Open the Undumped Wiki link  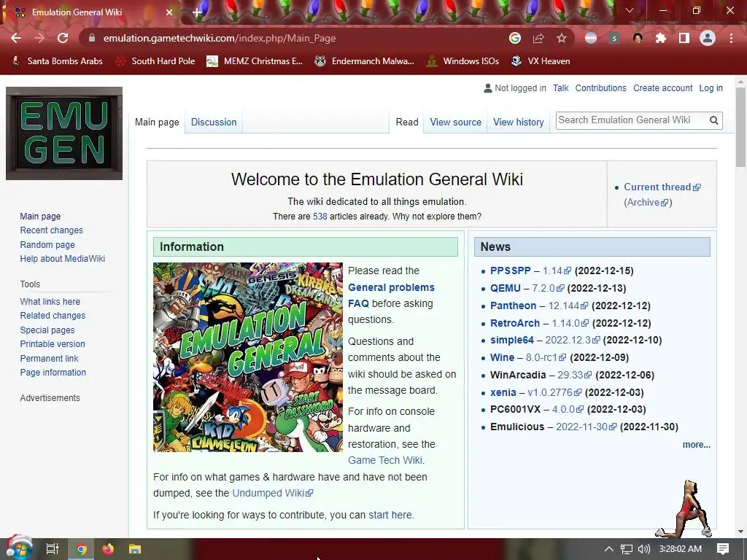pyautogui.click(x=273, y=493)
